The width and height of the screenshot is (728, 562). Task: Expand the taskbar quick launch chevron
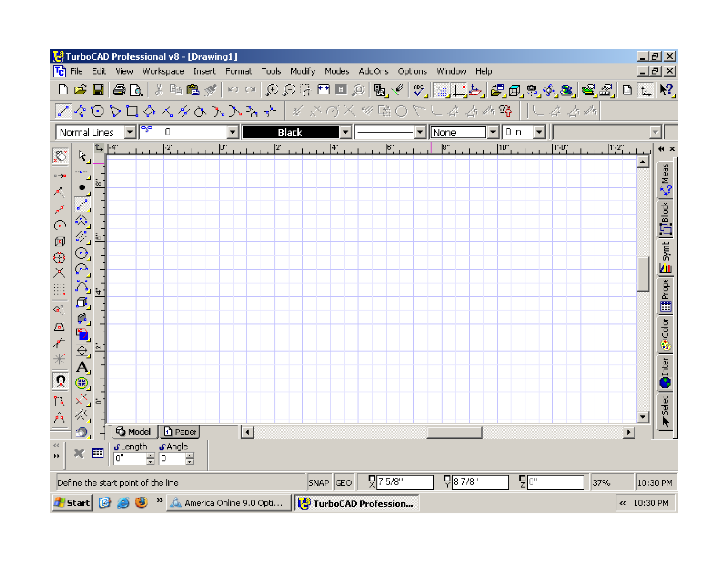(x=159, y=500)
